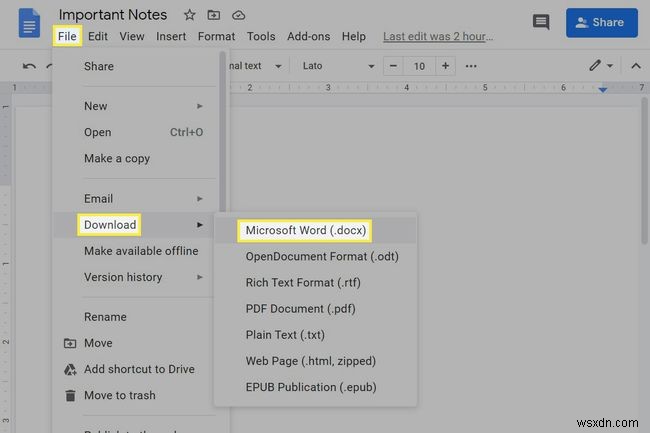Star the Important Notes document
Image resolution: width=650 pixels, height=433 pixels.
point(189,15)
